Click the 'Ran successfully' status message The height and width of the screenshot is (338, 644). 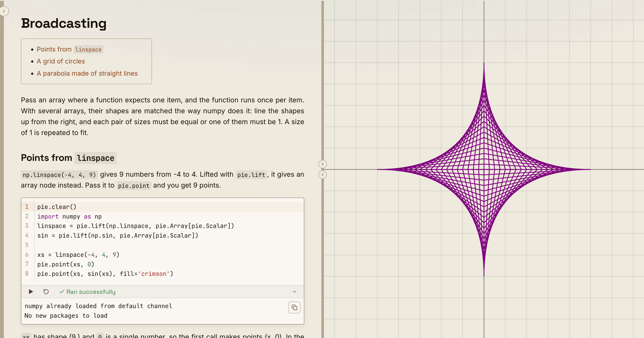click(x=87, y=292)
